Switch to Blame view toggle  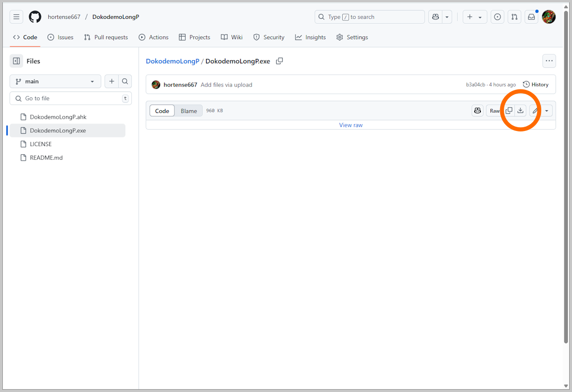tap(189, 111)
